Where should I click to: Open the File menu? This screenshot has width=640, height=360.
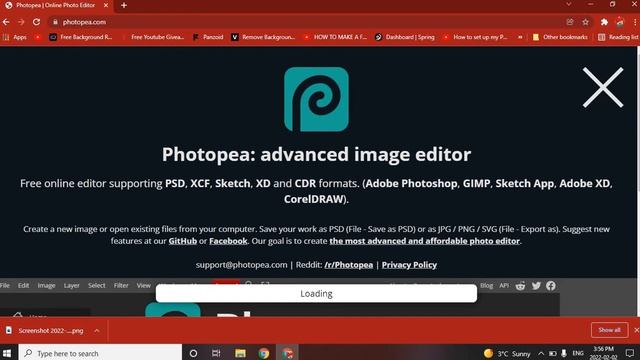pyautogui.click(x=5, y=285)
